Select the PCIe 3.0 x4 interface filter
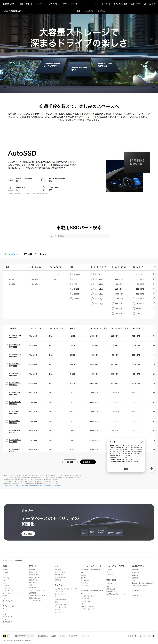Screen dimensions: 158x644 click(30, 284)
